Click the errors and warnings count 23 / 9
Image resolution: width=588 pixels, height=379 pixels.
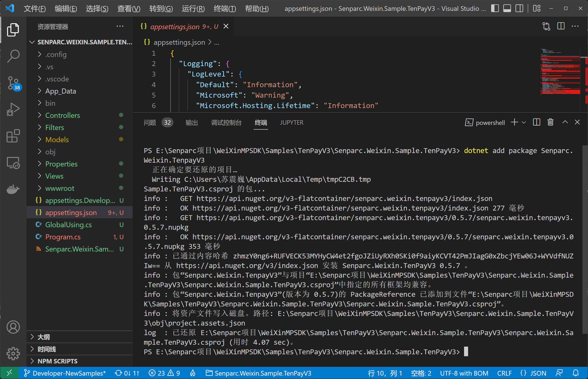coord(164,373)
